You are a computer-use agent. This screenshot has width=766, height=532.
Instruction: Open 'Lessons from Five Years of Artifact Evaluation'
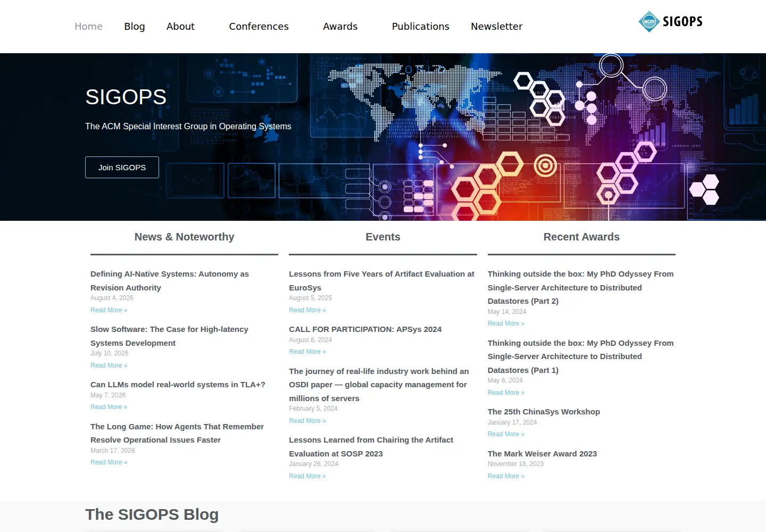[381, 281]
